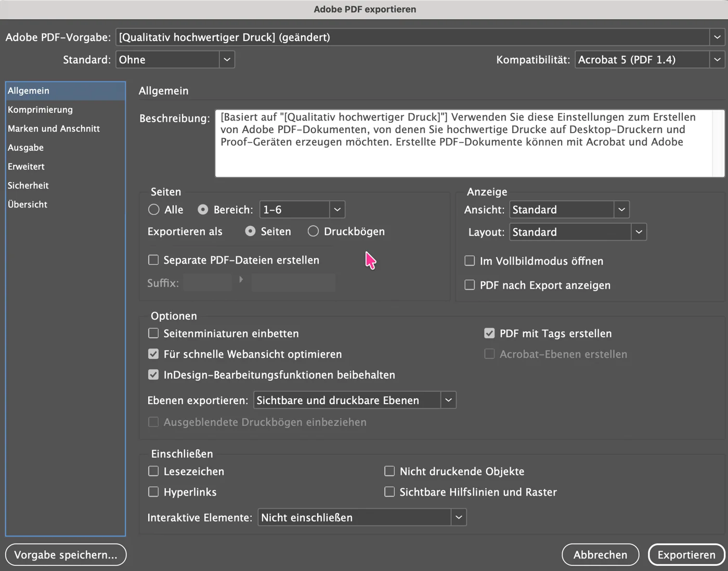The width and height of the screenshot is (728, 571).
Task: Go to the Ausgabe section
Action: [x=66, y=148]
